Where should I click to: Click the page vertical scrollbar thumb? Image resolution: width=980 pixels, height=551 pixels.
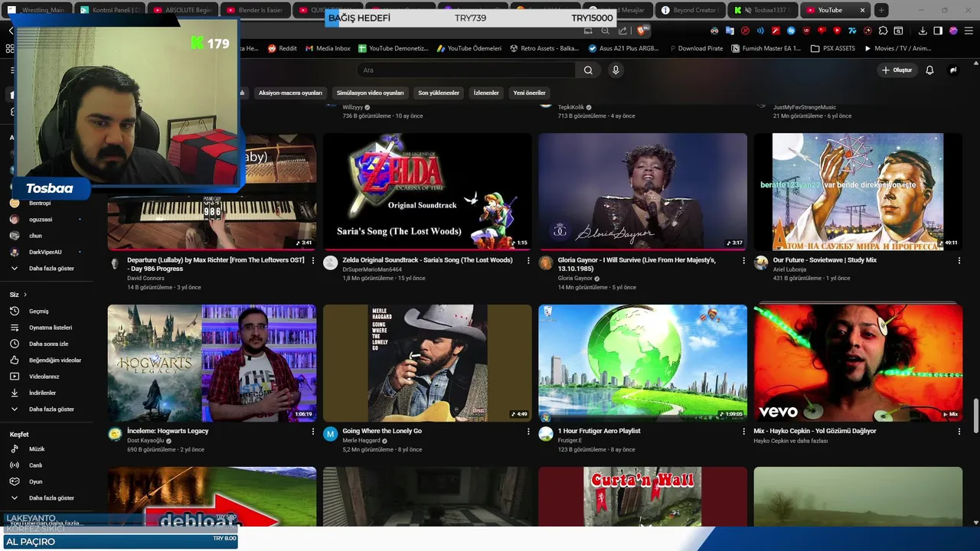(976, 416)
